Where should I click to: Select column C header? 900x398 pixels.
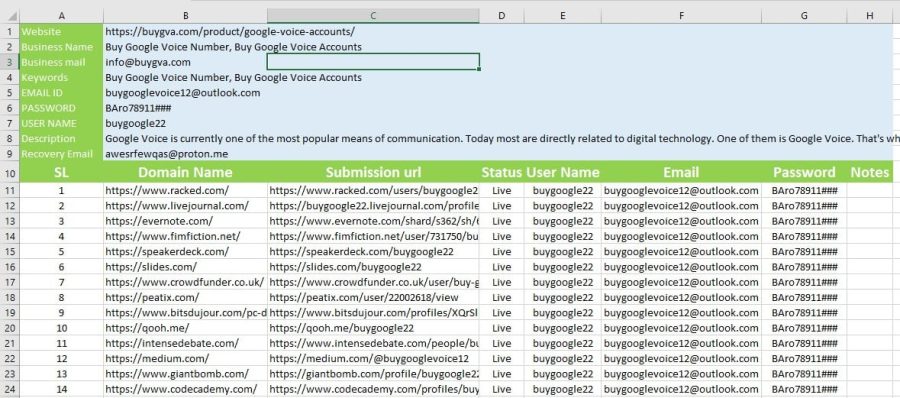(373, 16)
